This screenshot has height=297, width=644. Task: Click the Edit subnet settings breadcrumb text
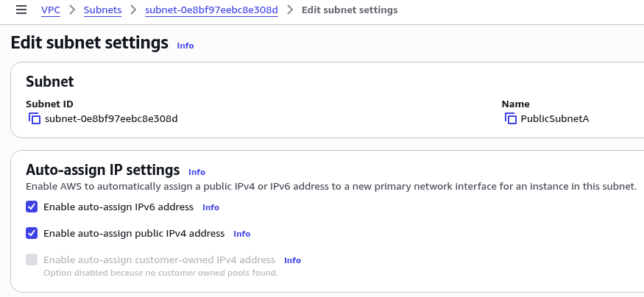350,10
